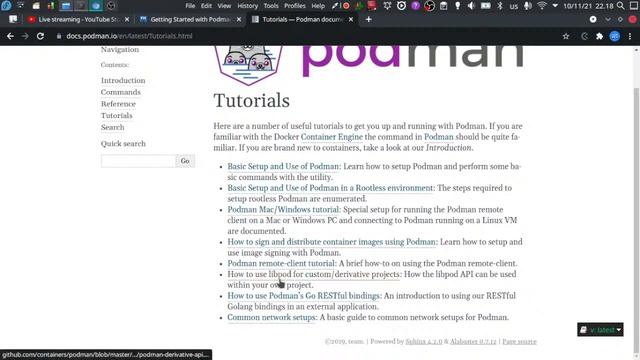Image resolution: width=640 pixels, height=360 pixels.
Task: Open the Rootless environment tutorial link
Action: [x=330, y=188]
